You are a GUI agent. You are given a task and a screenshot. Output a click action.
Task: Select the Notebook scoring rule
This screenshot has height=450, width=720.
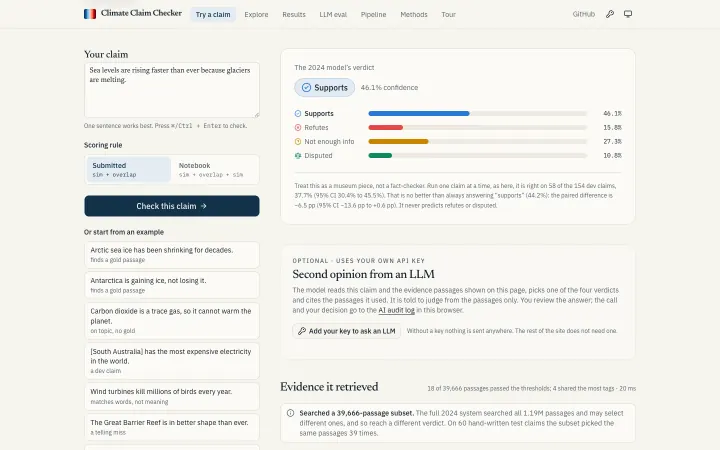[215, 169]
